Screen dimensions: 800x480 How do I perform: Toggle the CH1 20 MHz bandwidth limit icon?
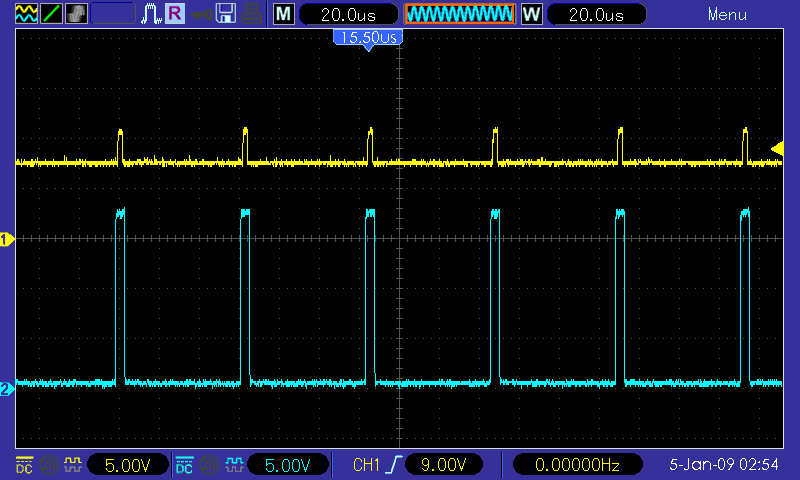point(48,465)
